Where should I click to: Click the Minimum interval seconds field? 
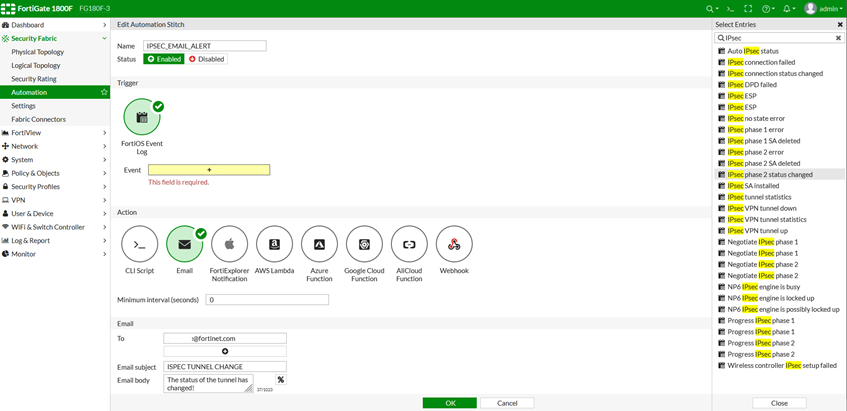[266, 300]
